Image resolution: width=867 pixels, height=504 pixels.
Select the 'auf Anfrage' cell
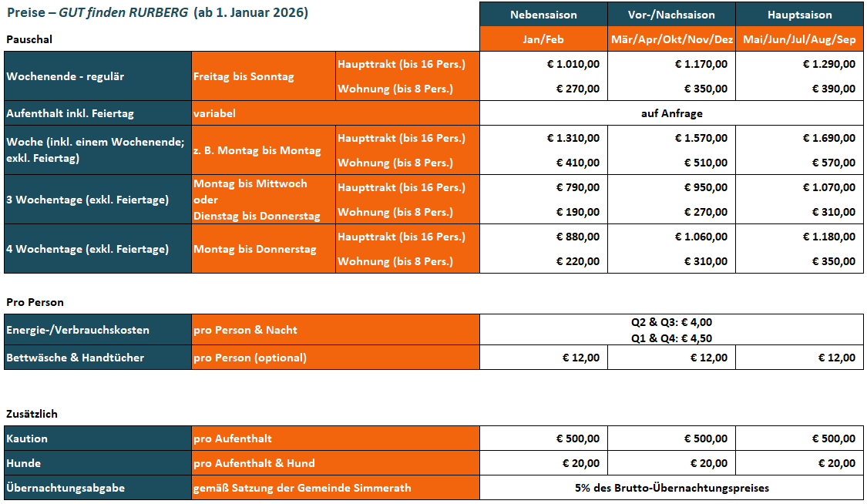tap(671, 113)
